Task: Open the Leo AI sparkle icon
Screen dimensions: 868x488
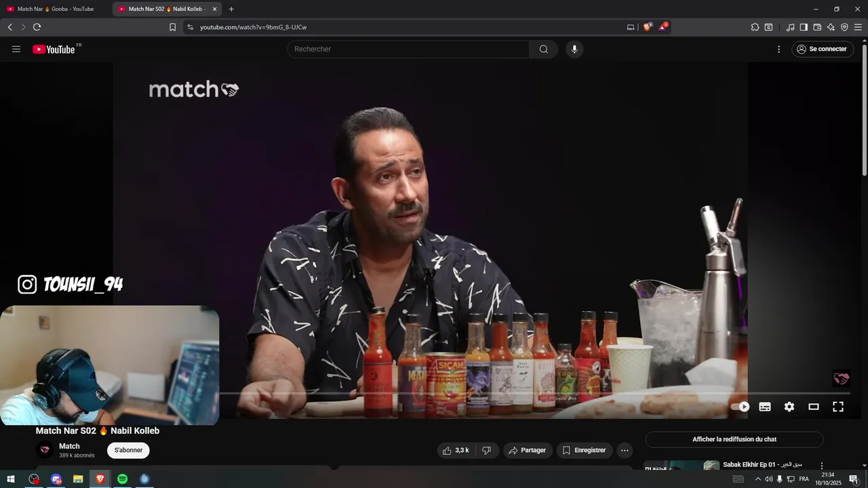Action: click(x=831, y=27)
